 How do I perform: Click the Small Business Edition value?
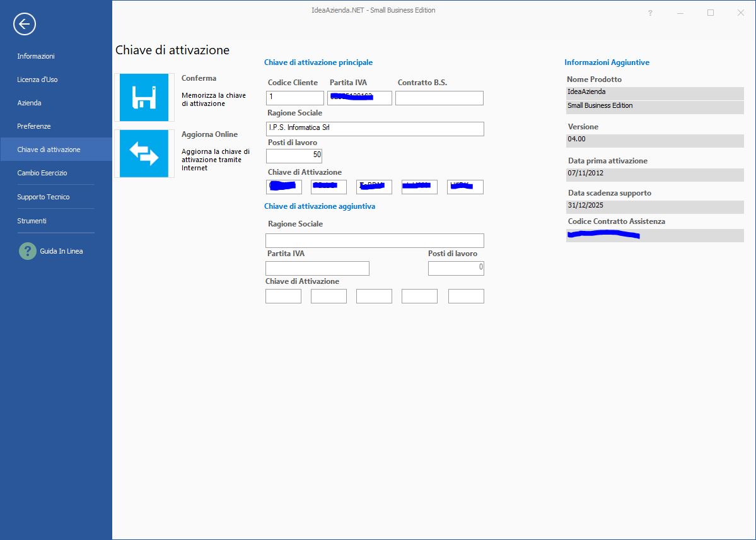pyautogui.click(x=654, y=107)
